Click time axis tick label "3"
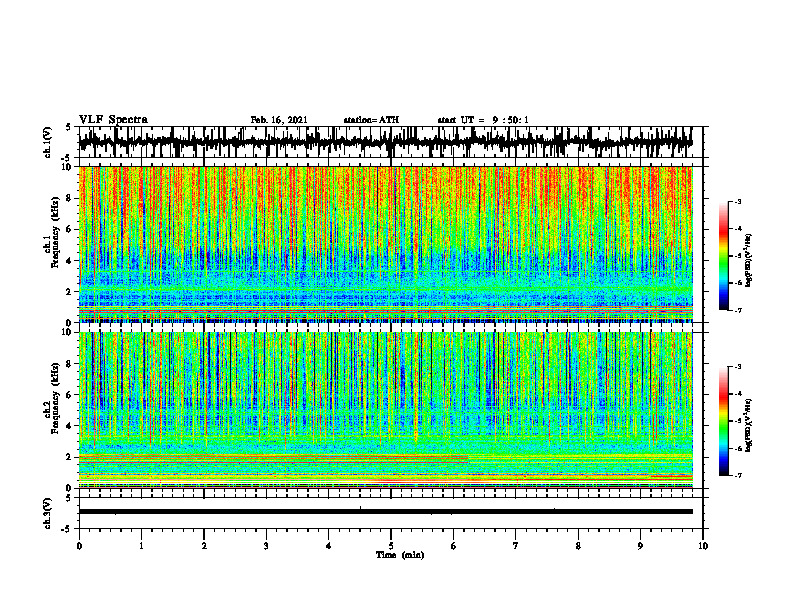792x612 pixels. [266, 546]
